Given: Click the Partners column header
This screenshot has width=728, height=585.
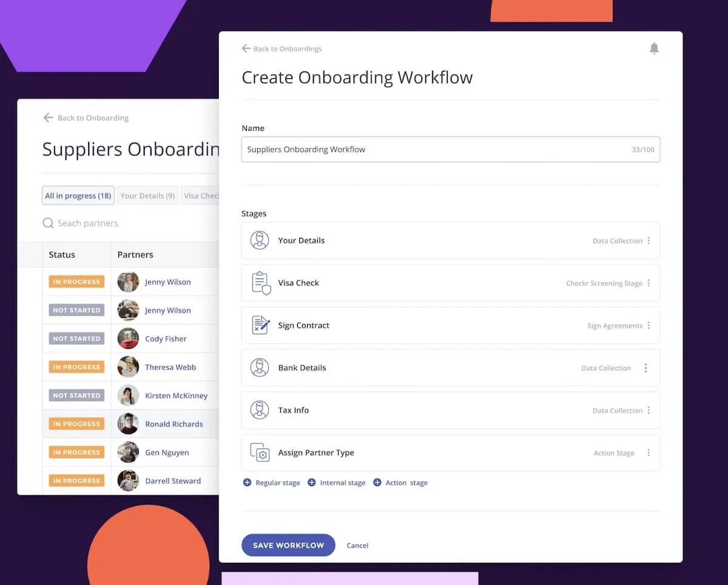Looking at the screenshot, I should (x=135, y=255).
